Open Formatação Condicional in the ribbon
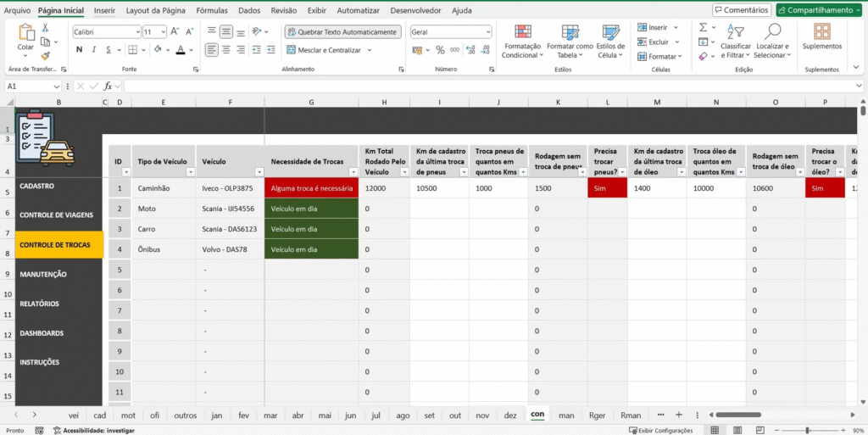868x435 pixels. 521,40
